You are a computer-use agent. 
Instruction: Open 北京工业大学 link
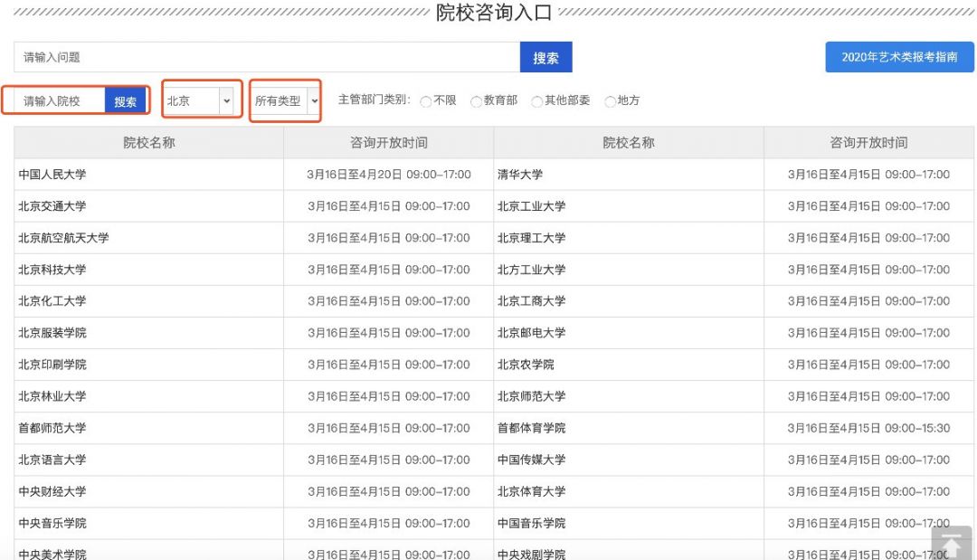[x=532, y=206]
